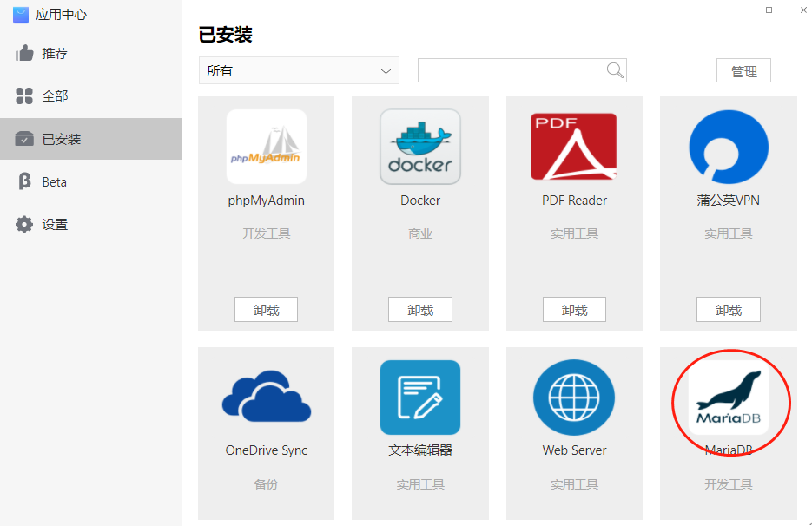Select the 推荐 thumbs-up icon
Image resolution: width=812 pixels, height=526 pixels.
(23, 53)
